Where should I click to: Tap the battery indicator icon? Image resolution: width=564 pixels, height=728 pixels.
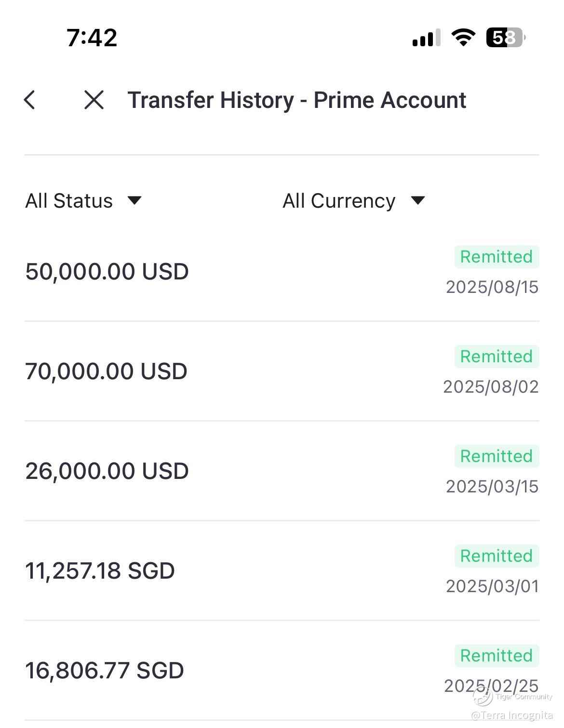pyautogui.click(x=505, y=37)
